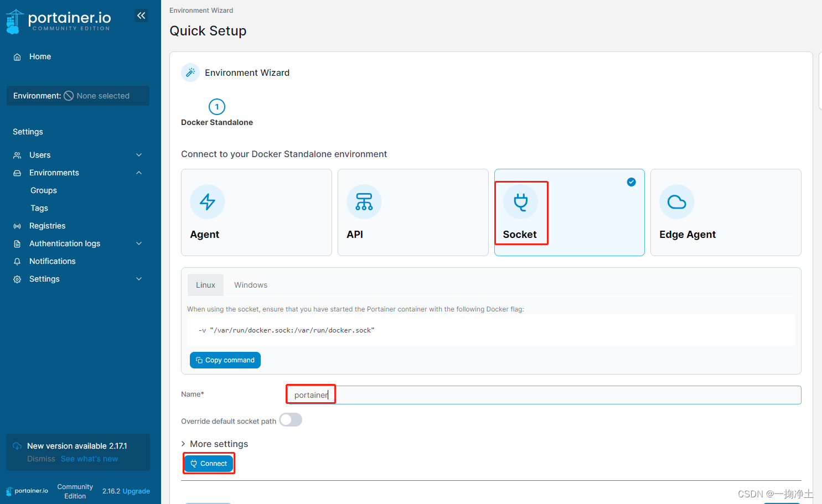The height and width of the screenshot is (504, 822).
Task: Switch to the Windows tab
Action: (x=251, y=285)
